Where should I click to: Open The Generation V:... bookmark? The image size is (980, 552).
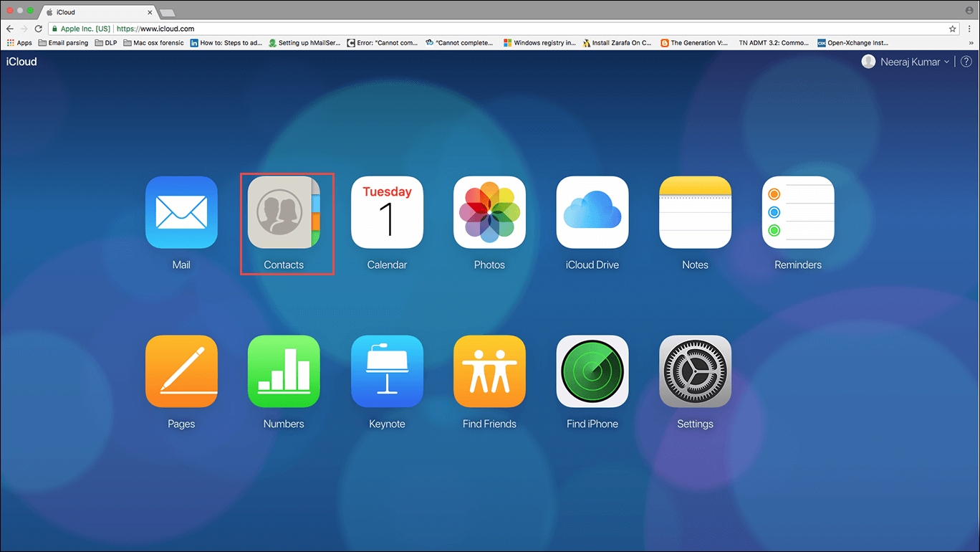(x=695, y=43)
